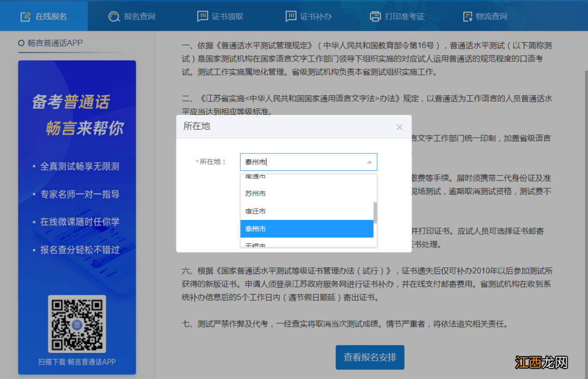
Task: Select 苏州市 from the city list
Action: (x=256, y=193)
